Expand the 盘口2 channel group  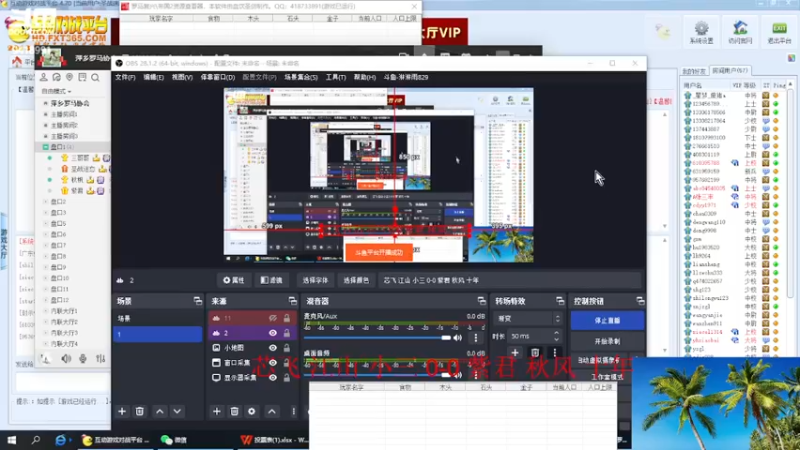[45, 202]
